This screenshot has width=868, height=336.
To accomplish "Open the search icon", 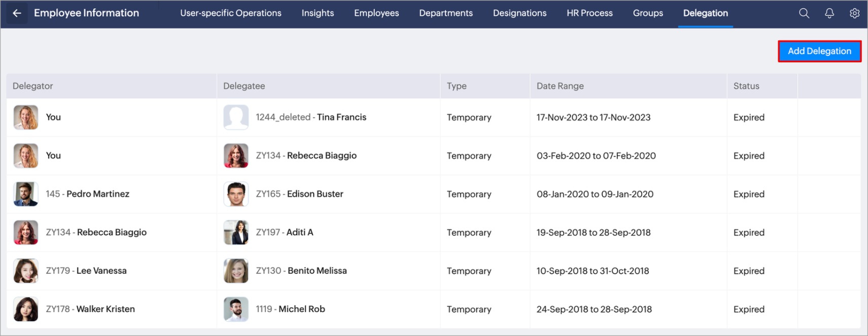I will pos(804,13).
